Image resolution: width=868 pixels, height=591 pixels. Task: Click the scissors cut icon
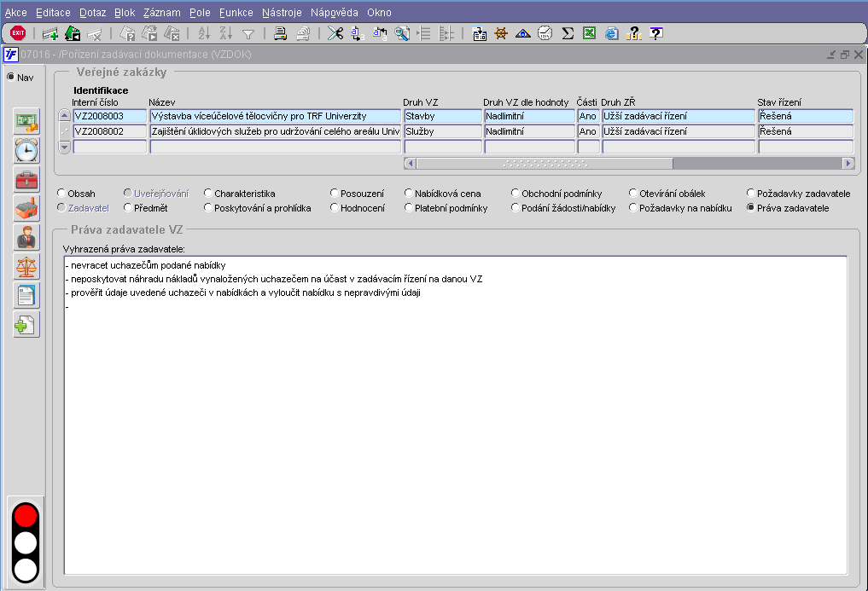335,33
